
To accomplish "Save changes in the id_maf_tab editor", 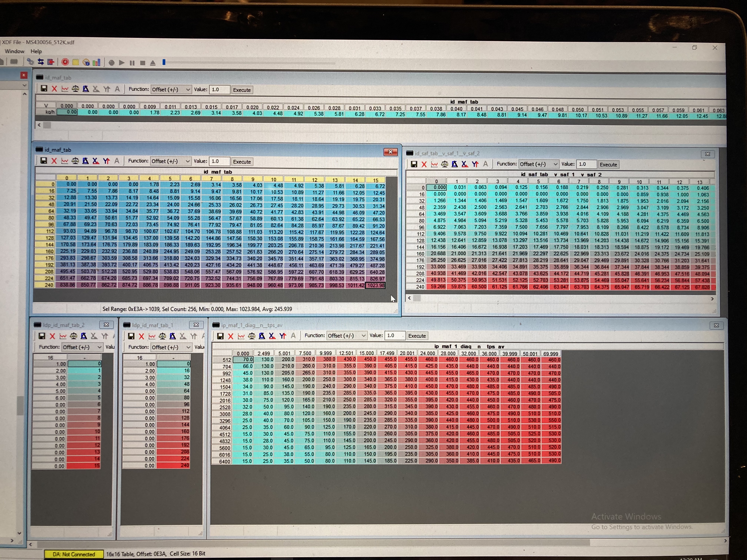I will click(x=44, y=161).
